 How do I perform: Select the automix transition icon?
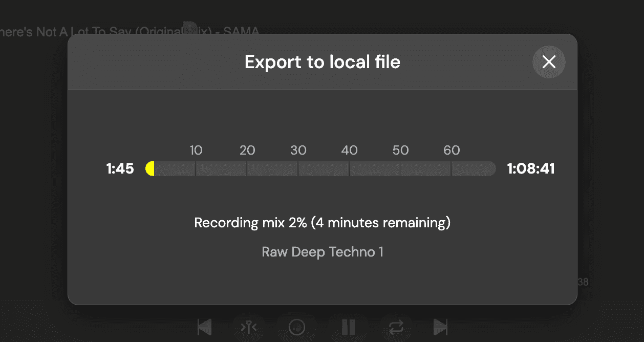[249, 328]
